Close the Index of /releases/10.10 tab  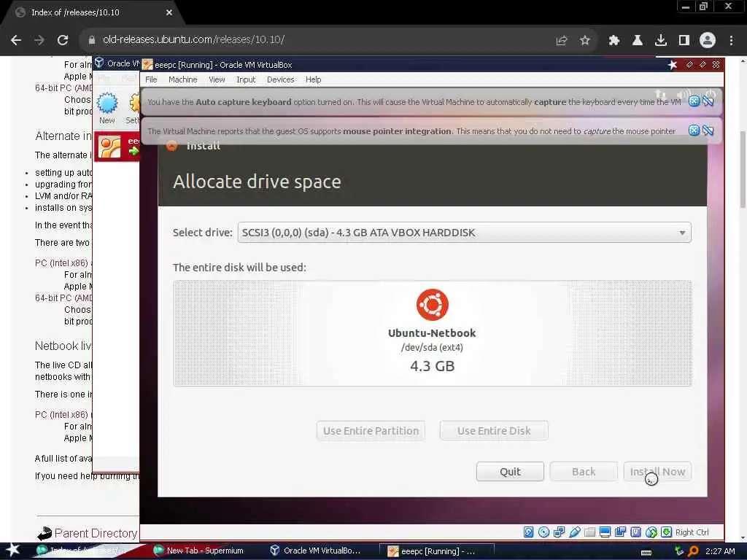coord(169,13)
